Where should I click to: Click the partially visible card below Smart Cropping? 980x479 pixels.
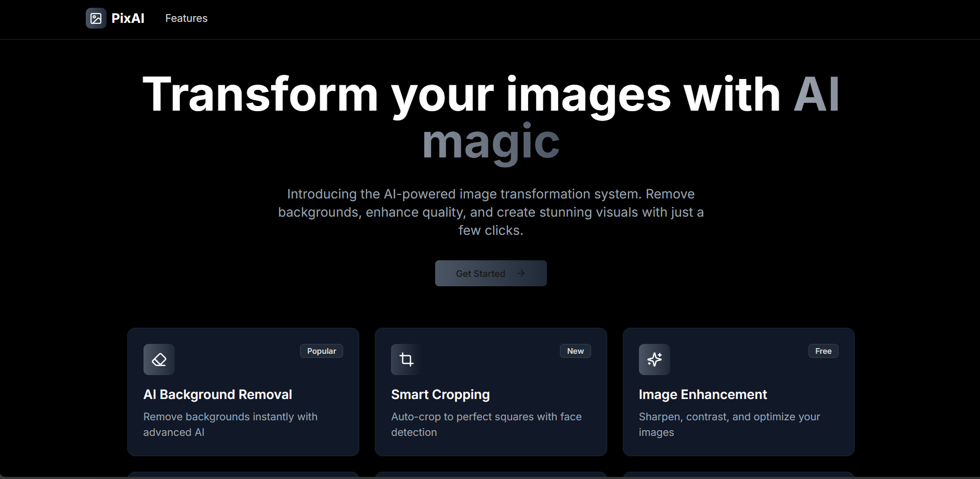[490, 475]
